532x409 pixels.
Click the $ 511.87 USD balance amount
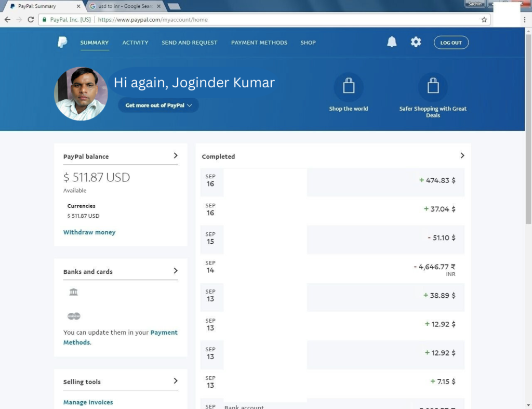pos(97,177)
